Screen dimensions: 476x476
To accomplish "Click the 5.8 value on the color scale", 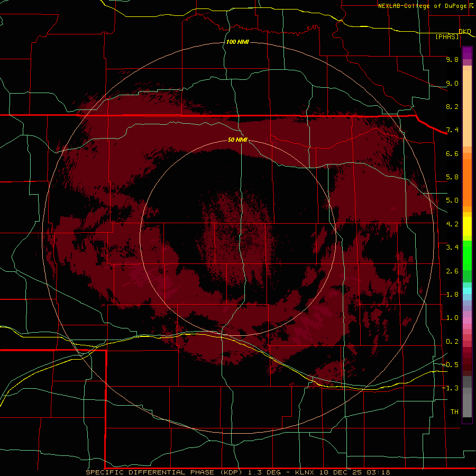I will pos(452,177).
